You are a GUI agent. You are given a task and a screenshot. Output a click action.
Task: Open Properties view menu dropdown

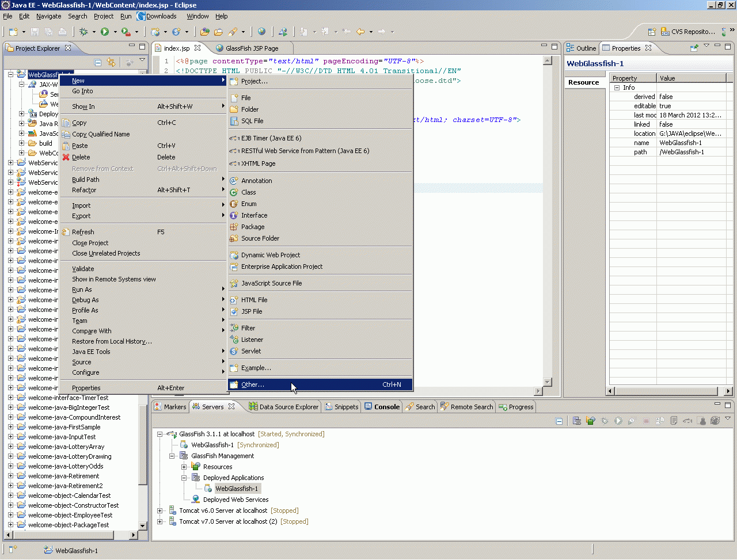click(706, 46)
